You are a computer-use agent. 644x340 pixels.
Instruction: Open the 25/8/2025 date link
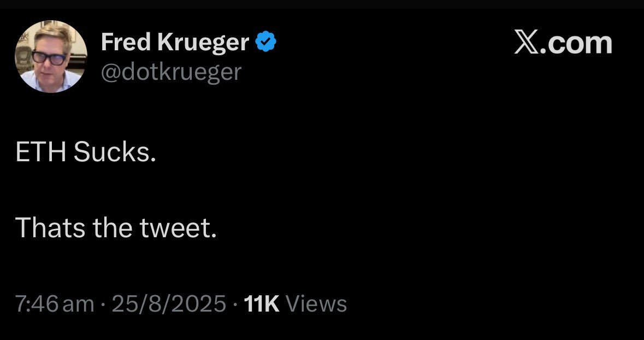[169, 303]
